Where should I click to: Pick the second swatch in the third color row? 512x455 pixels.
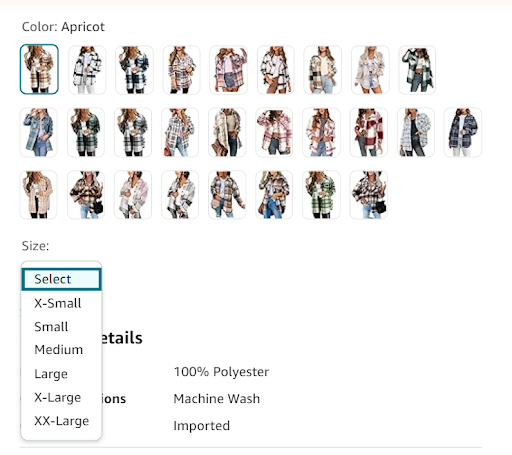[x=86, y=195]
